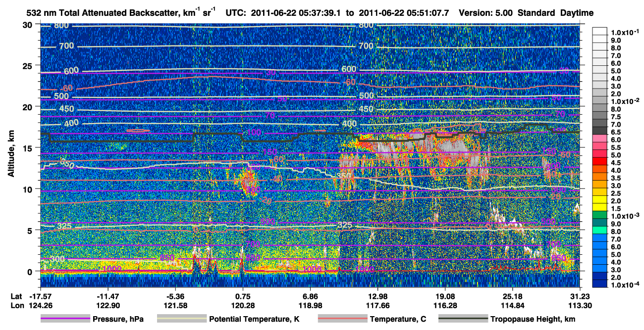
Task: Click the end time '2011-06-22 05:51:07.7'
Action: [404, 13]
